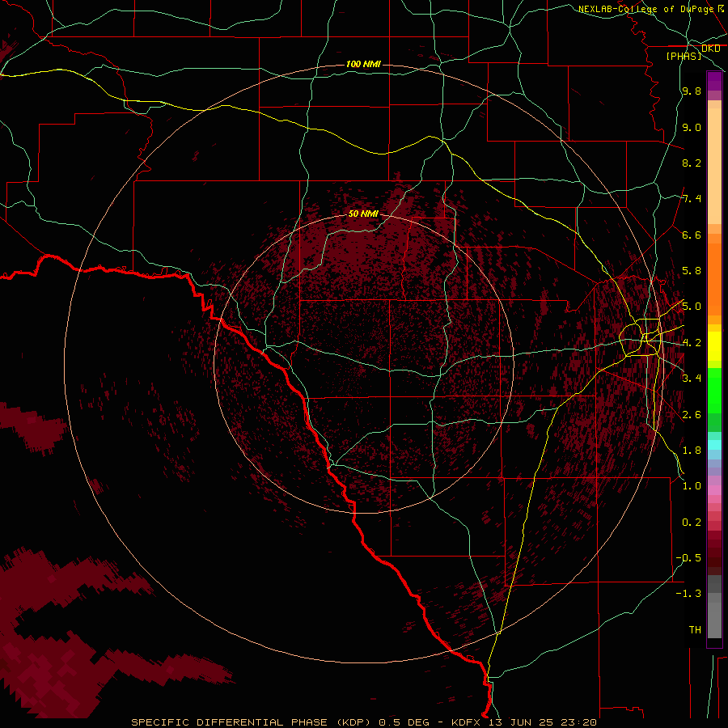The height and width of the screenshot is (728, 728).
Task: Select the 1.0 value on color scale
Action: point(692,486)
